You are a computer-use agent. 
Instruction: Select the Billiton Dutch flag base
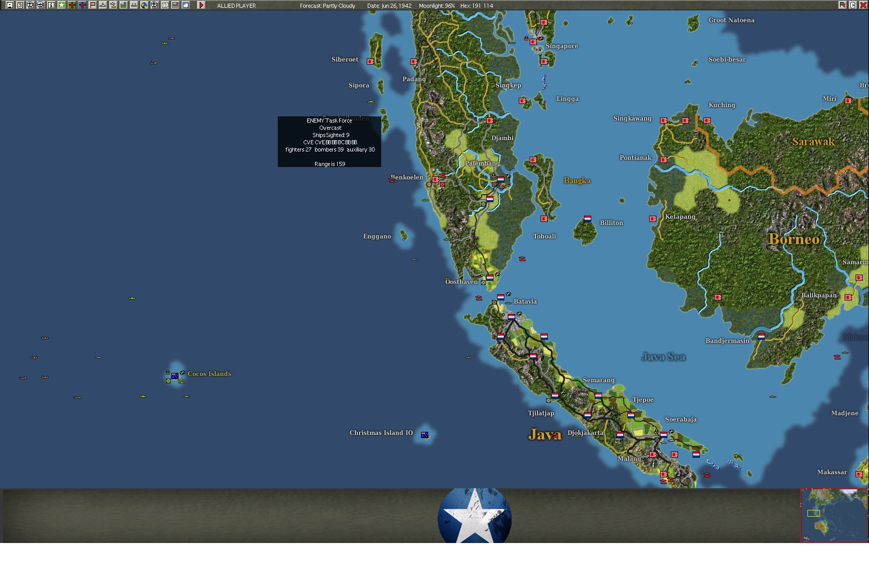coord(588,219)
